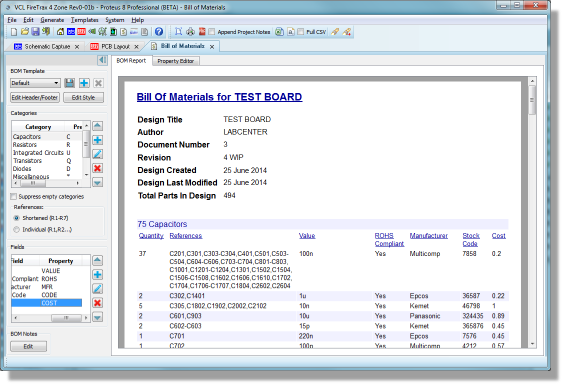The height and width of the screenshot is (385, 563).
Task: Click the first brush icon at toolbar end
Action: coord(335,32)
